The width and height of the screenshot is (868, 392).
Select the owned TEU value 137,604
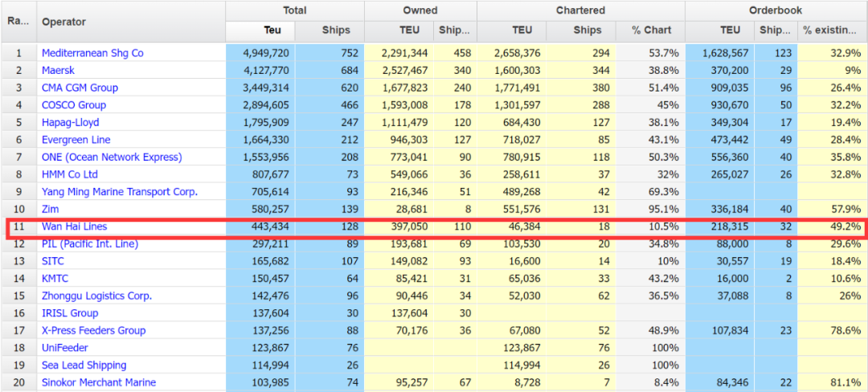pos(409,313)
